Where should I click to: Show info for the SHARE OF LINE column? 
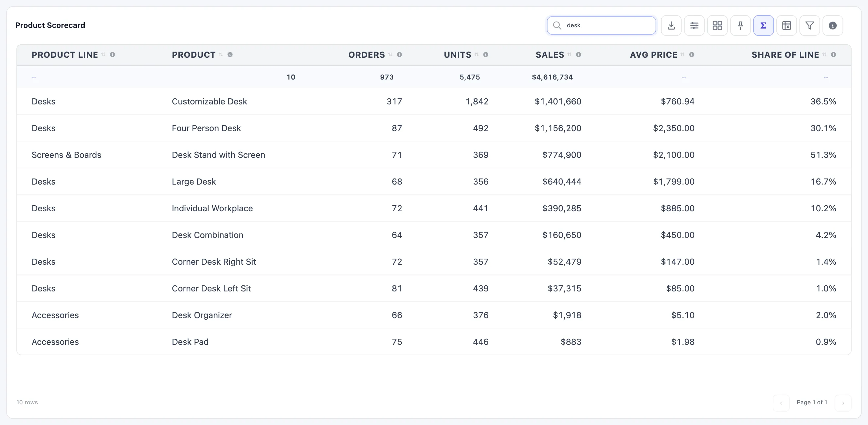point(833,55)
